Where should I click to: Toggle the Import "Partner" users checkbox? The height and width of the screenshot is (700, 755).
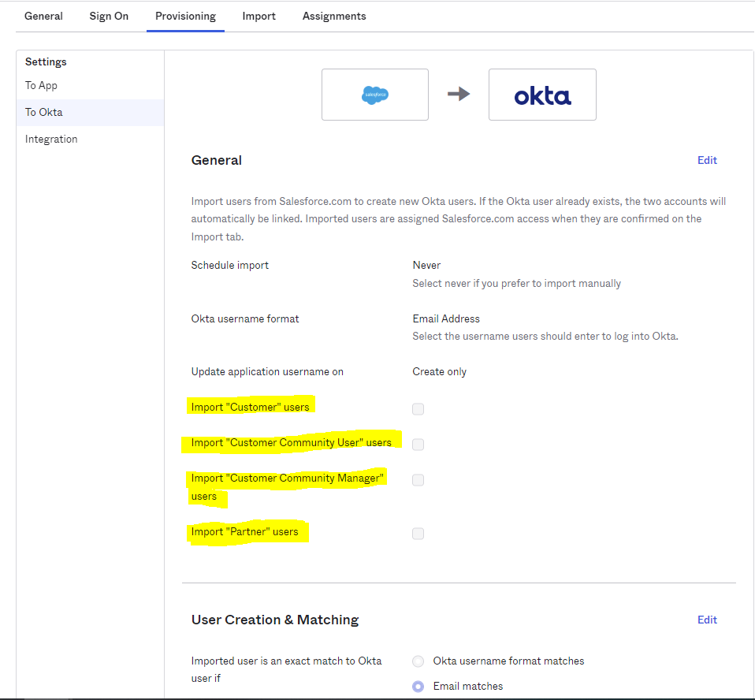click(x=418, y=534)
